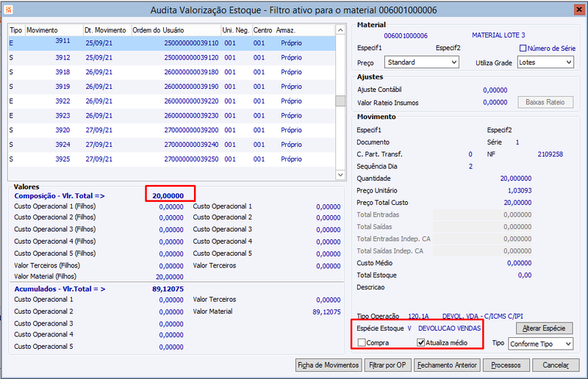Expand the Utiliza Grade Lotes dropdown
The width and height of the screenshot is (588, 379).
click(545, 62)
